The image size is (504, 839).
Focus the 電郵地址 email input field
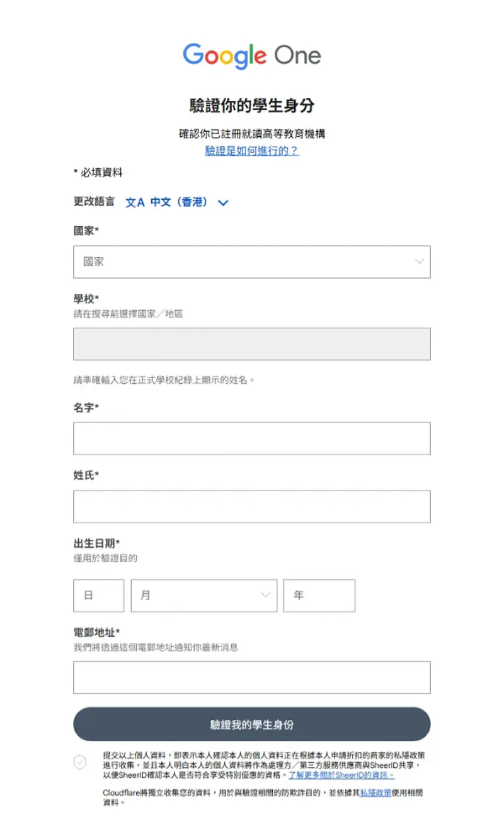pos(252,677)
